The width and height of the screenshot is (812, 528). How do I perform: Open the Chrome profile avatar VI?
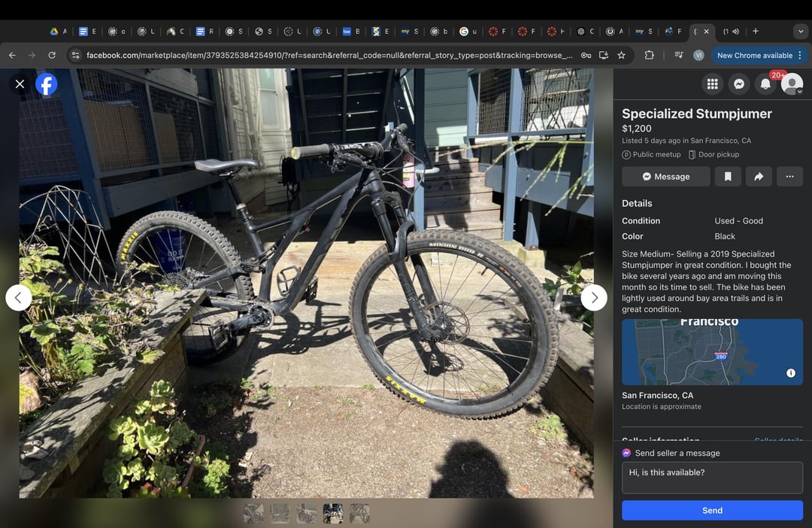(x=698, y=55)
